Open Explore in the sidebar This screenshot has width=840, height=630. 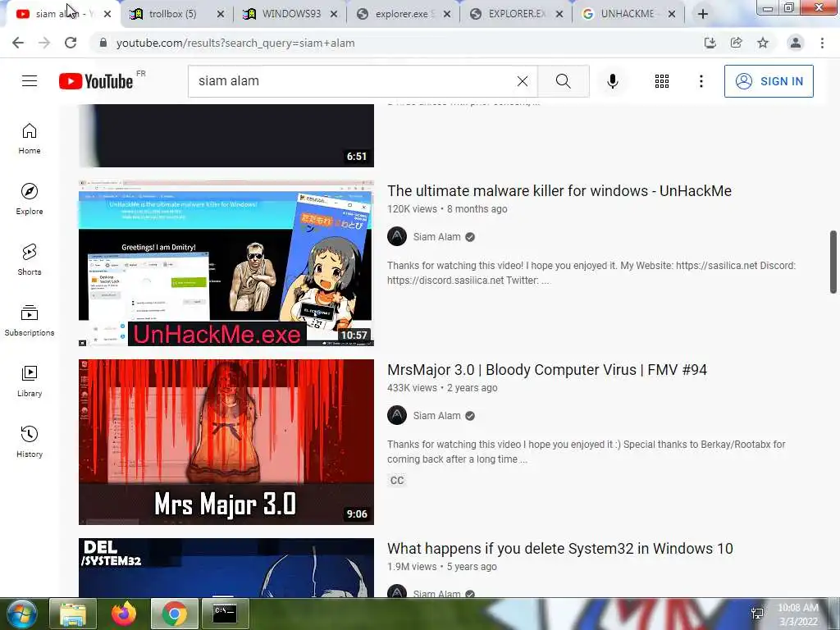coord(30,199)
